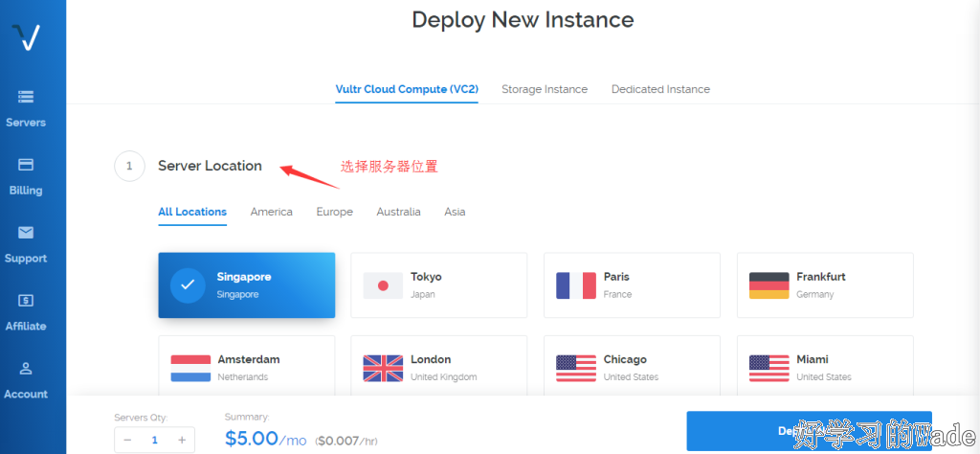Open Support via the envelope icon
The height and width of the screenshot is (454, 980).
pos(26,233)
